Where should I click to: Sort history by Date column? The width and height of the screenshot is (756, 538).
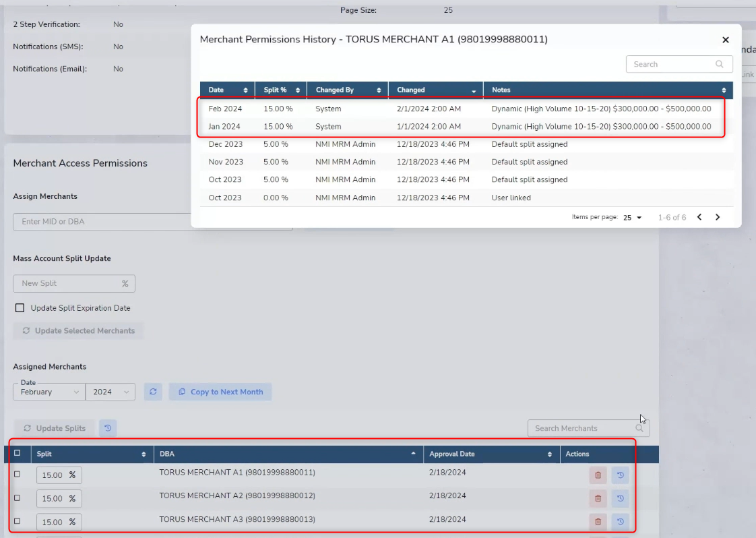[245, 90]
